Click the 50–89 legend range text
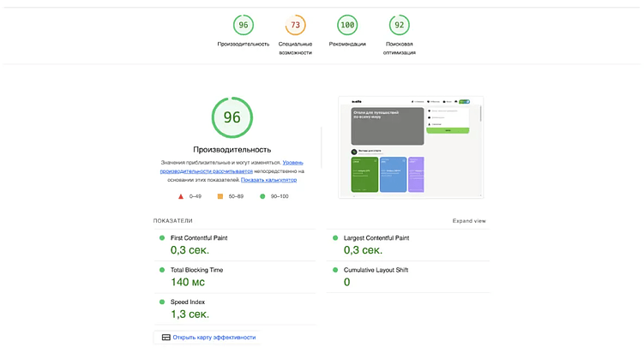 click(x=236, y=196)
